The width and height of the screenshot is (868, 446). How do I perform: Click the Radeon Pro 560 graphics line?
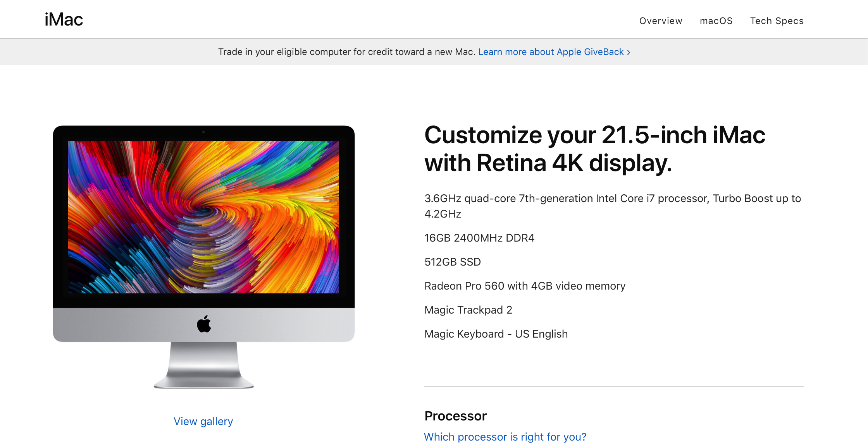525,286
